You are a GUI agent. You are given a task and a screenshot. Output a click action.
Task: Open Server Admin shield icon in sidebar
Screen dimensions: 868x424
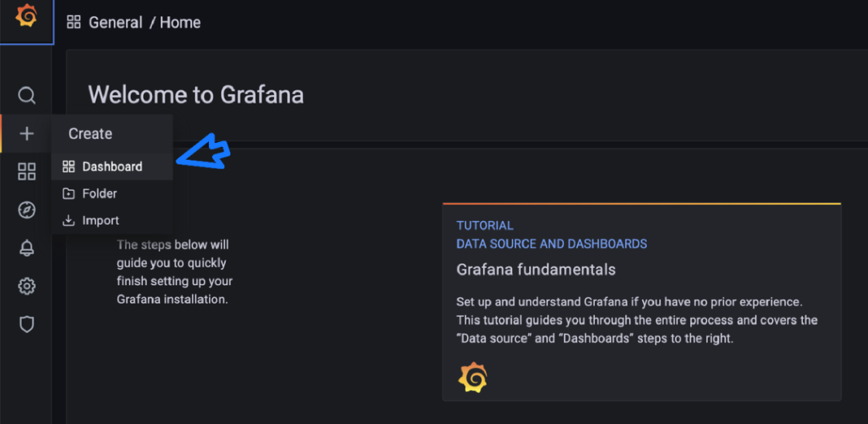tap(27, 324)
